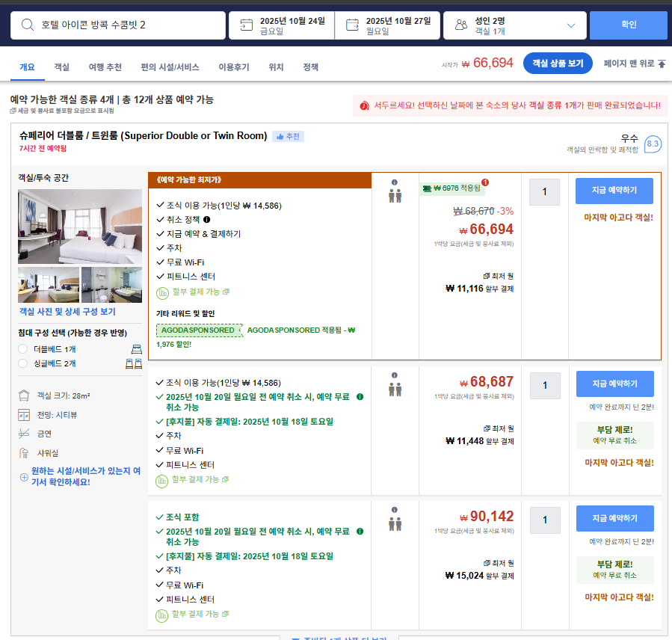Viewport: 672px width, 640px height.
Task: Switch to the 위치 tab
Action: coord(275,67)
